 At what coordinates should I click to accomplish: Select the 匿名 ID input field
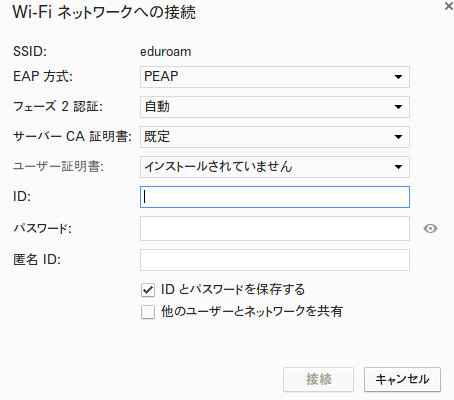tap(275, 260)
